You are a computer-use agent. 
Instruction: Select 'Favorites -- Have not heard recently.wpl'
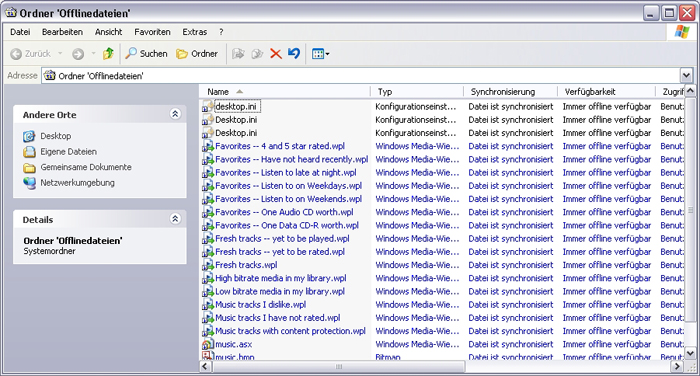pyautogui.click(x=292, y=159)
